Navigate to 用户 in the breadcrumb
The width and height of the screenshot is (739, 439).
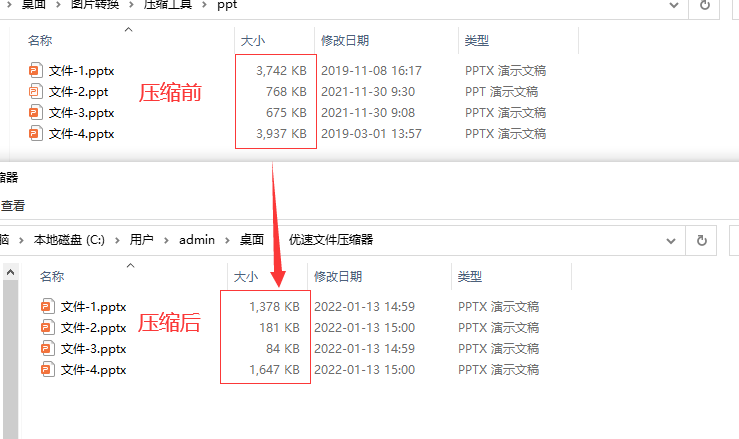click(141, 240)
